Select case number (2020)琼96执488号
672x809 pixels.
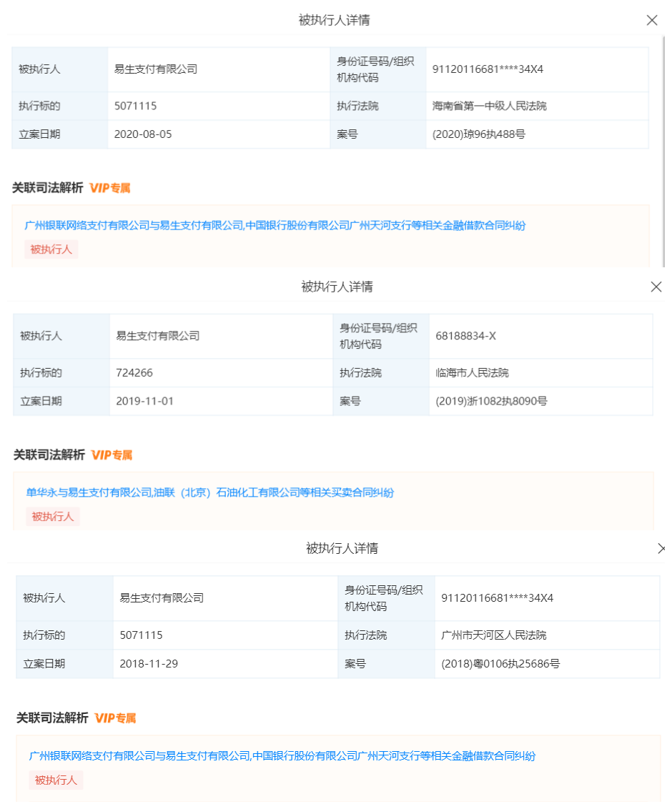[478, 134]
